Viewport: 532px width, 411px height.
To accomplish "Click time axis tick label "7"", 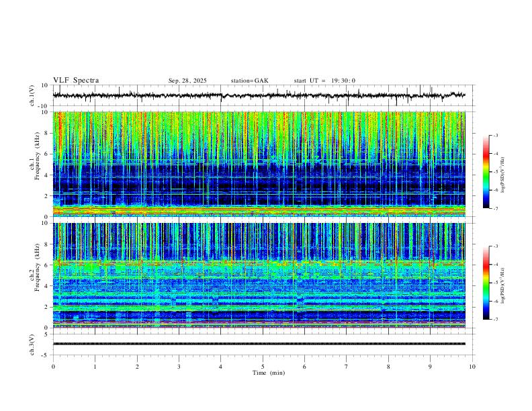I will (x=347, y=367).
